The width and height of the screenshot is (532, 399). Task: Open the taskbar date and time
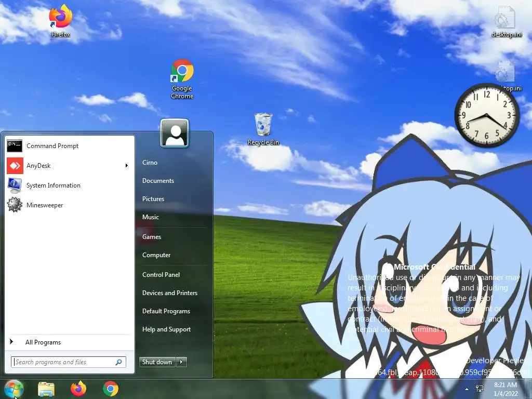click(x=506, y=389)
